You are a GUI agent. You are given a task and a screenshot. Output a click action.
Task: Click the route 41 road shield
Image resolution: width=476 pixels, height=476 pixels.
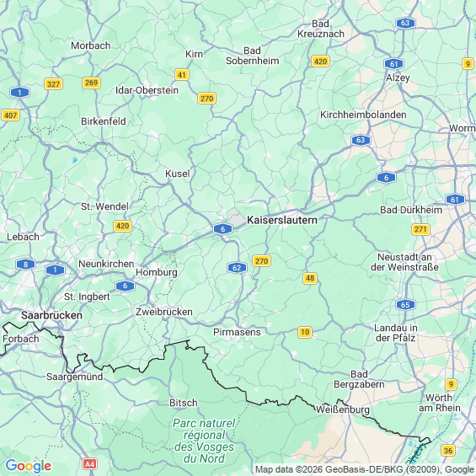[181, 75]
